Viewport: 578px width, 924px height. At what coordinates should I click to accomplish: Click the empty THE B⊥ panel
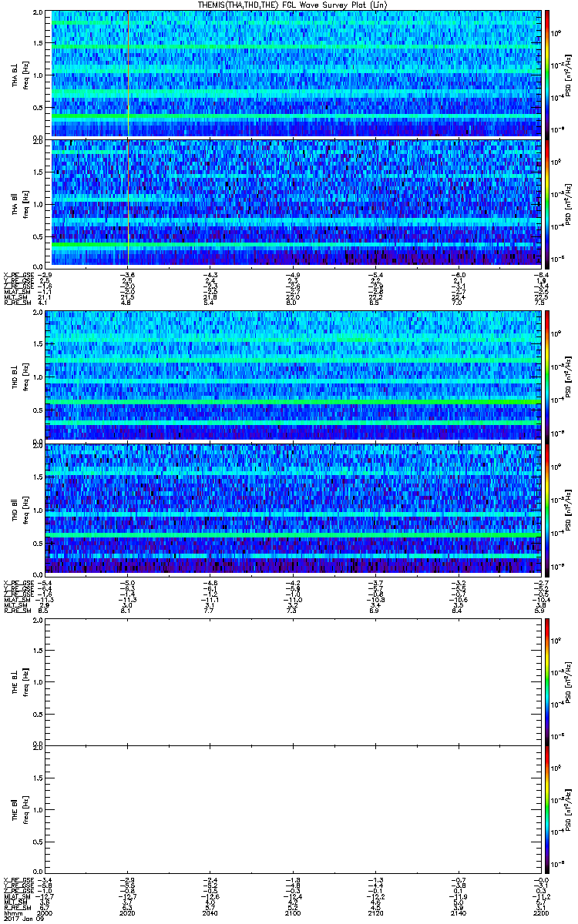293,681
